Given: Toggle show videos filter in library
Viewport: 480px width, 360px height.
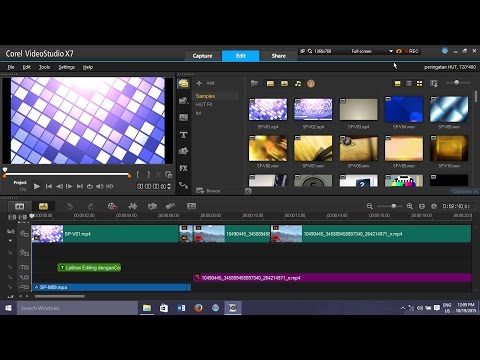Looking at the screenshot, I should click(x=270, y=83).
